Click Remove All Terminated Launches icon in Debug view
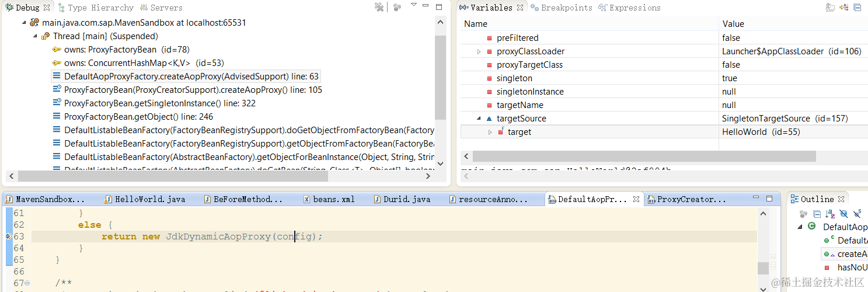The width and height of the screenshot is (868, 292). pyautogui.click(x=379, y=7)
